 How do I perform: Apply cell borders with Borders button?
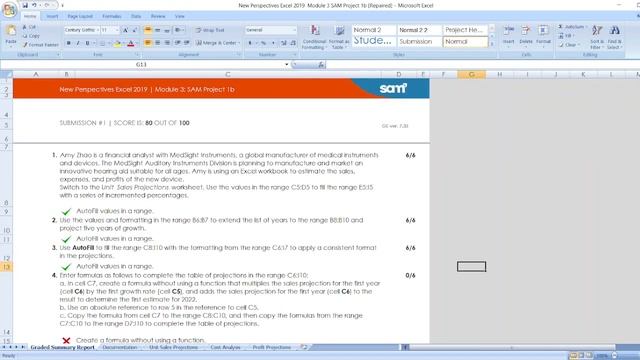pyautogui.click(x=102, y=43)
